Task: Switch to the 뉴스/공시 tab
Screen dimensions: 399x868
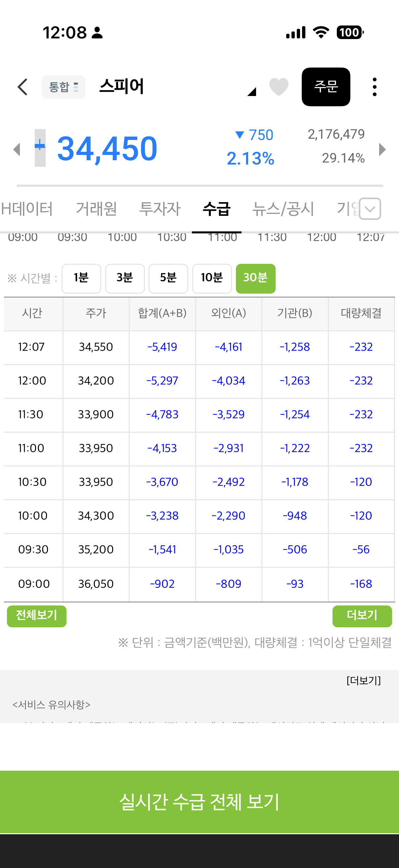Action: pos(283,209)
